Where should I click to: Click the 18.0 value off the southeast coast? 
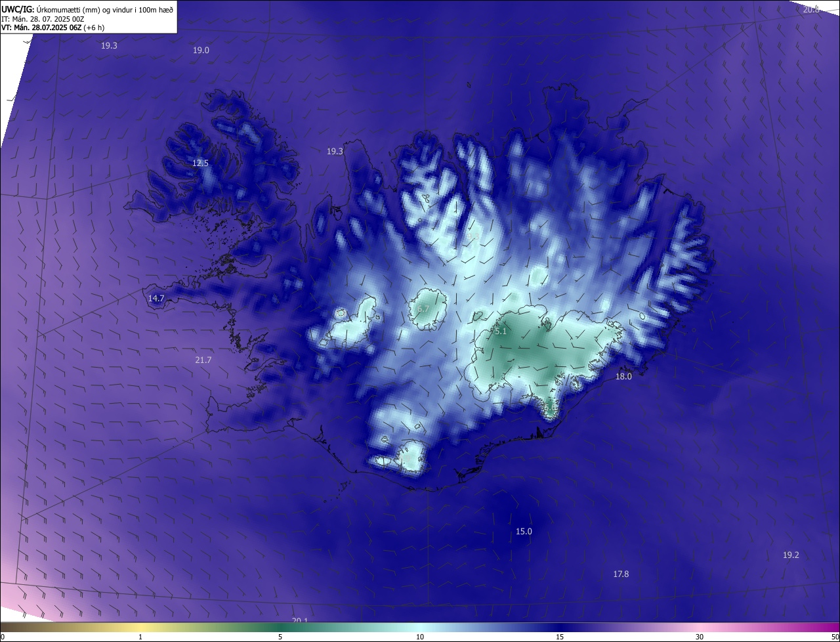pyautogui.click(x=623, y=376)
